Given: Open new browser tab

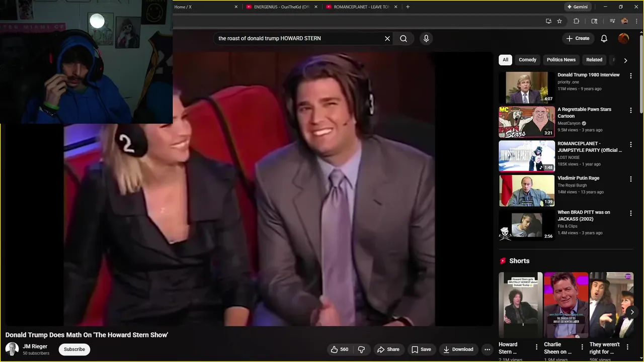Looking at the screenshot, I should (408, 7).
